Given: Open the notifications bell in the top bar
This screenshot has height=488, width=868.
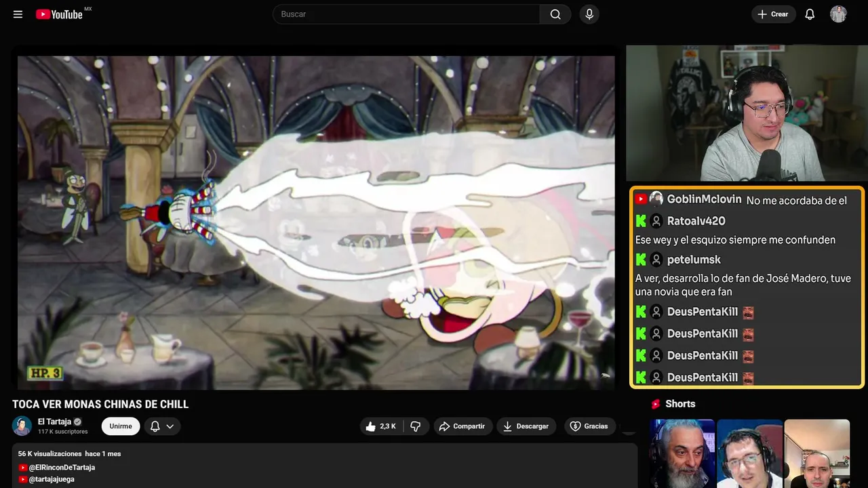Looking at the screenshot, I should point(810,14).
